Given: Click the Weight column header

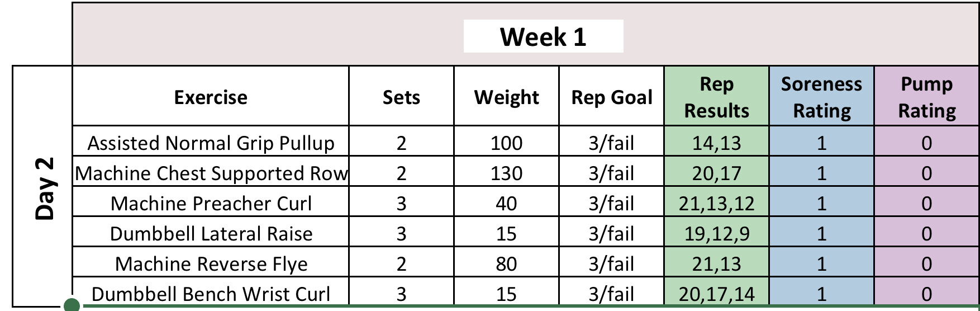Looking at the screenshot, I should tap(506, 97).
